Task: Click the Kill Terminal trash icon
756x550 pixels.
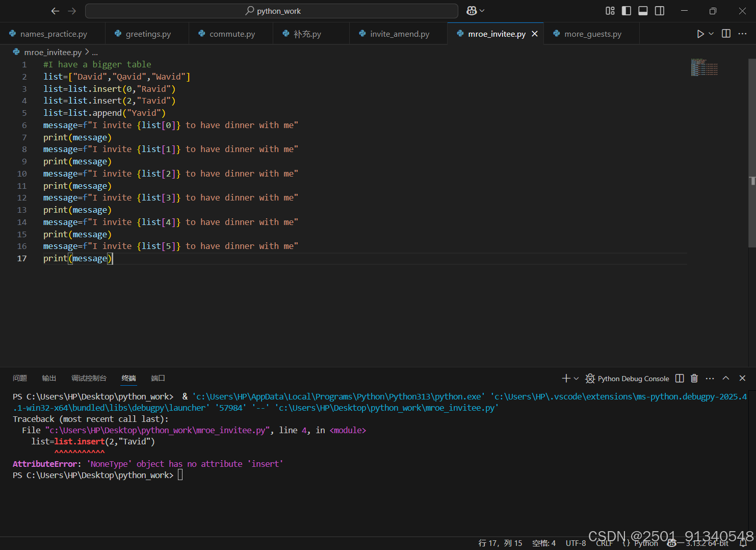Action: pos(694,378)
